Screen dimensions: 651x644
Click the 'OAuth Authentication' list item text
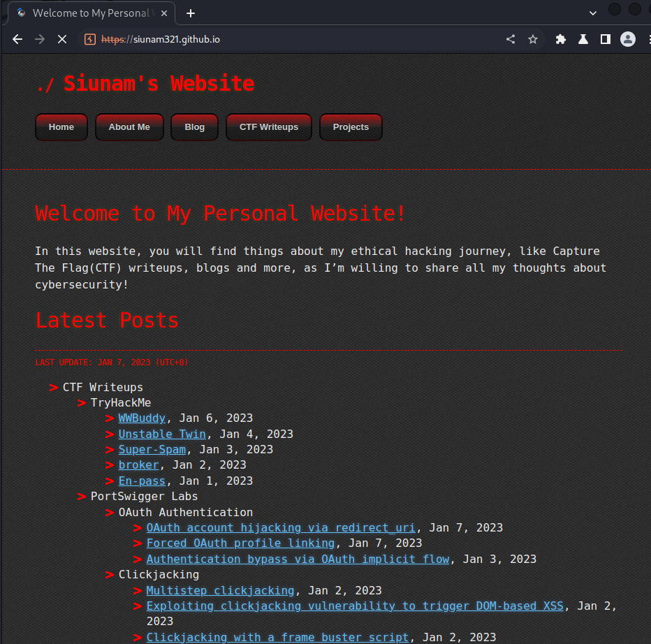coord(186,513)
